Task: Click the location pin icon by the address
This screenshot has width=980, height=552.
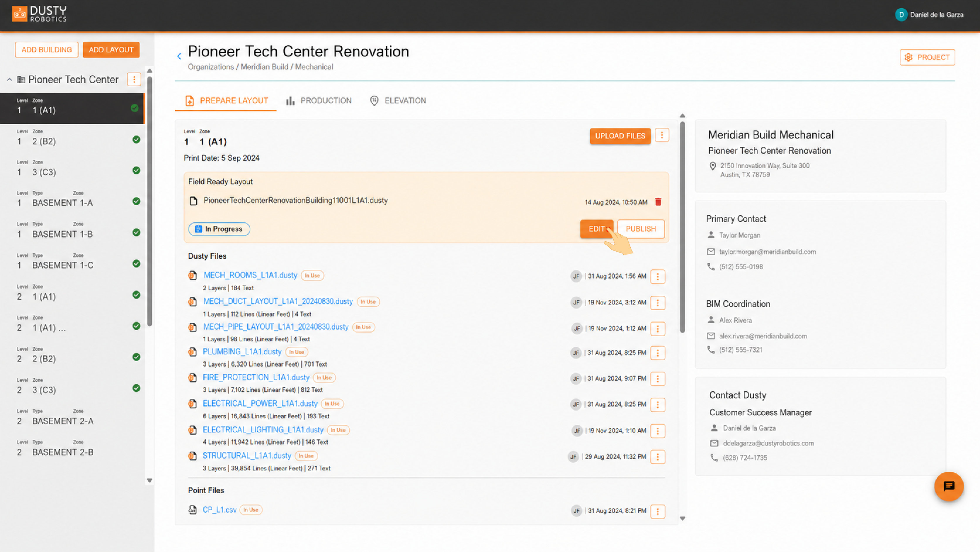Action: tap(712, 166)
